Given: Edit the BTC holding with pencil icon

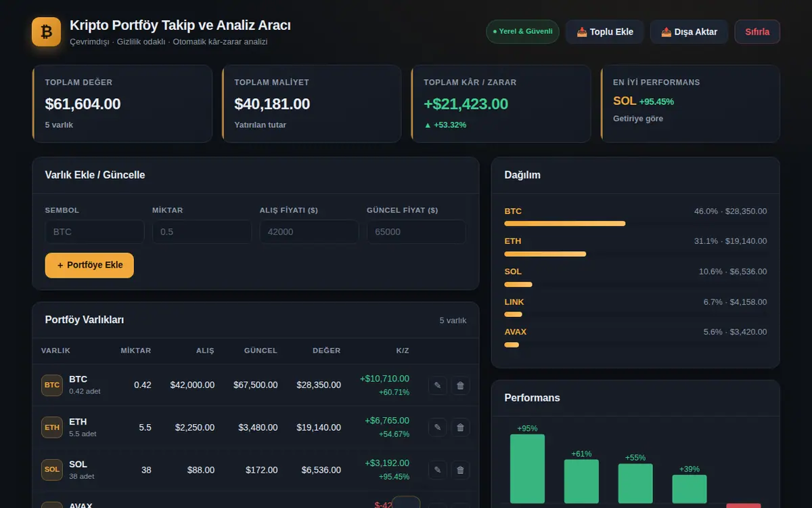Looking at the screenshot, I should tap(437, 385).
